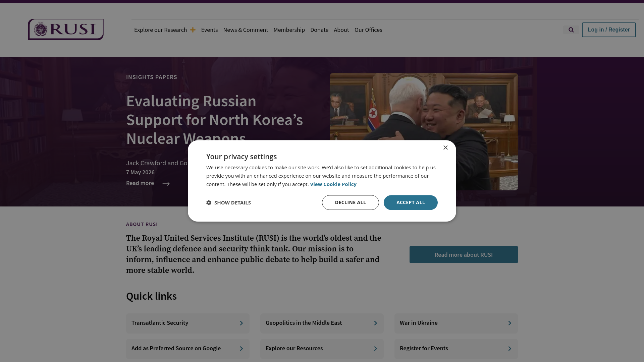Image resolution: width=644 pixels, height=362 pixels.
Task: Open Geopolitics in the Middle East link
Action: (x=322, y=323)
